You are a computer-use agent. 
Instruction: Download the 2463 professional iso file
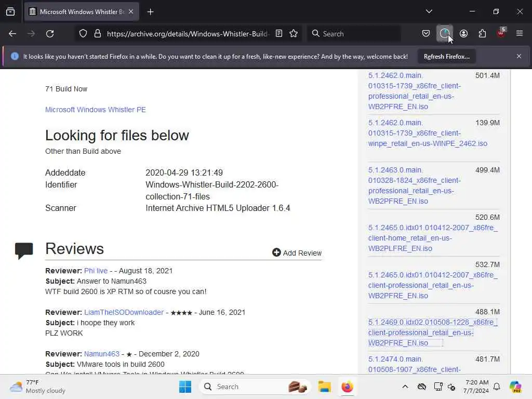pos(415,185)
